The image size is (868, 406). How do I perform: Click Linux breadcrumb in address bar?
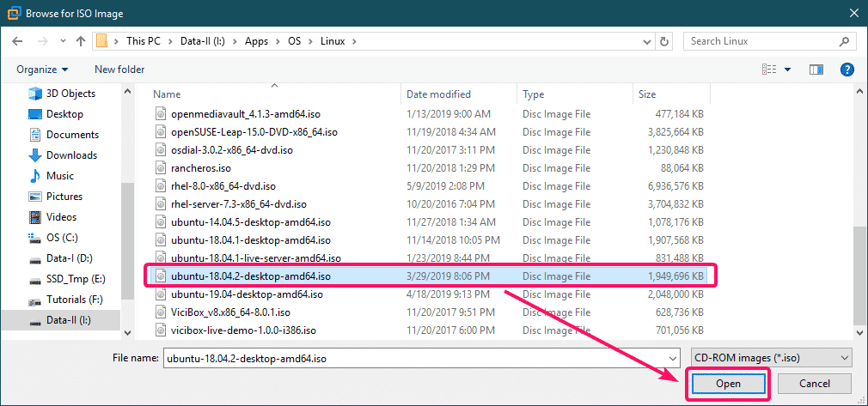(x=332, y=41)
